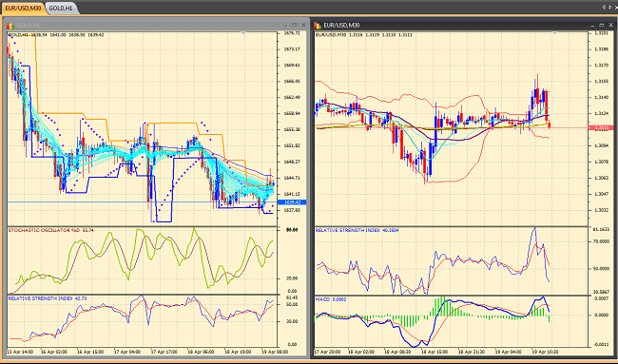This screenshot has height=364, width=618.
Task: Maximize the EUR/USD,M30 chart window
Action: coord(602,26)
